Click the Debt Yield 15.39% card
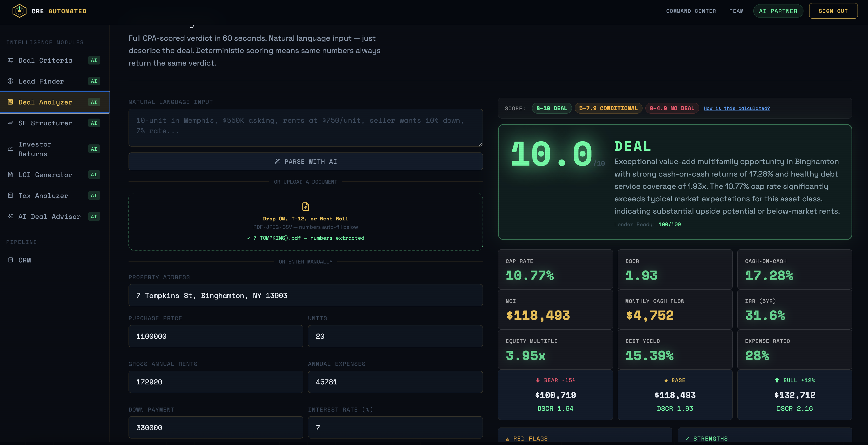 click(x=675, y=349)
